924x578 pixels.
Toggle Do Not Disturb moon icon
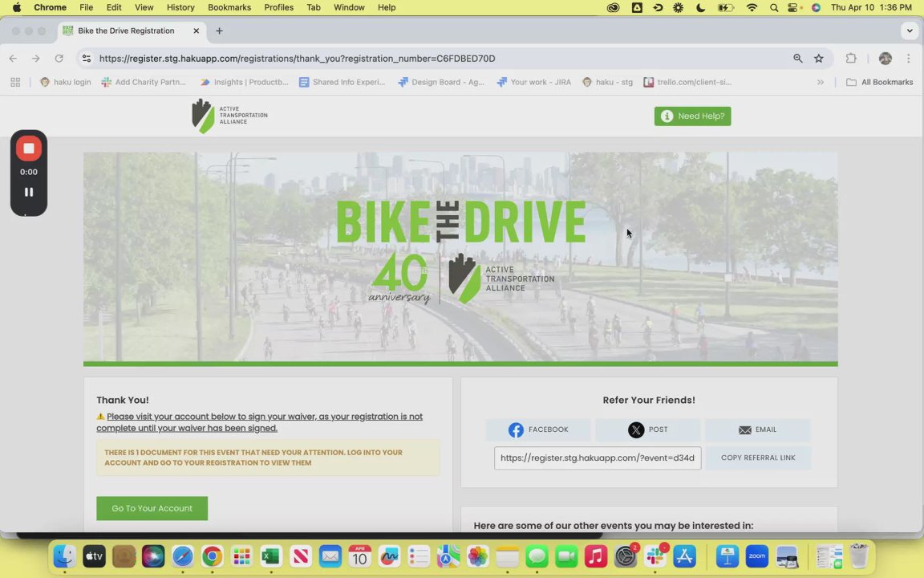click(x=700, y=8)
